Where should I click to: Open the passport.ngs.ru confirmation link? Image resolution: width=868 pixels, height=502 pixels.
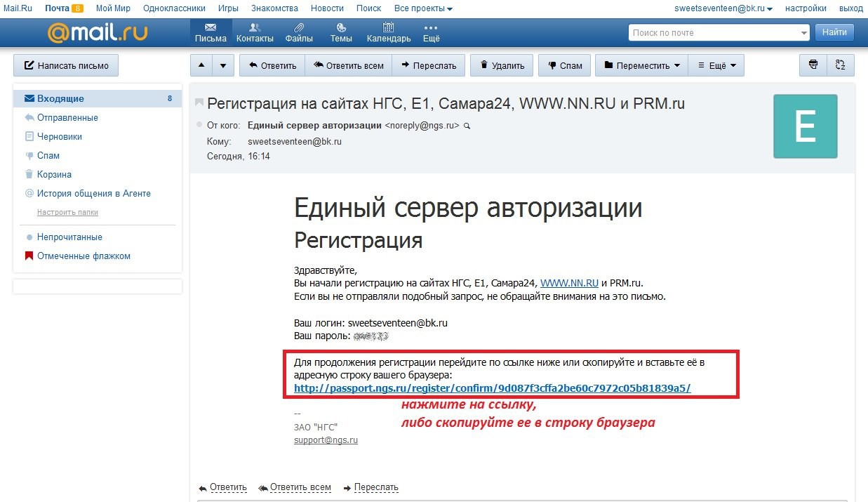click(x=493, y=388)
